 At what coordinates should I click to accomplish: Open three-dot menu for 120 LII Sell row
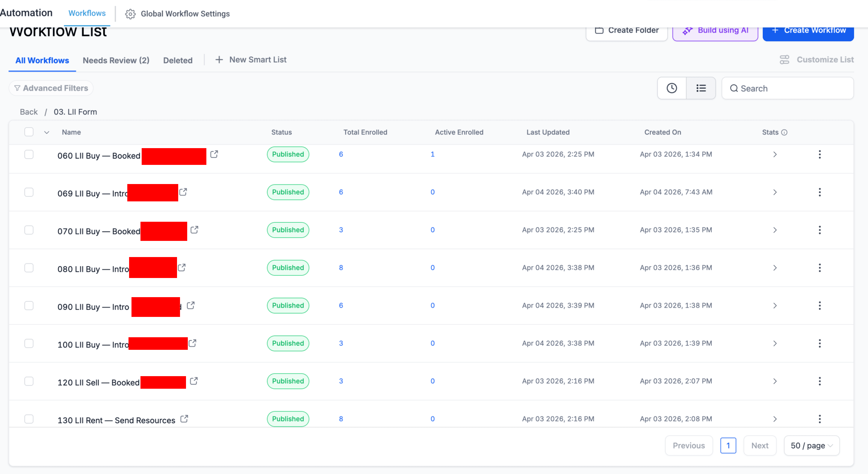tap(819, 381)
